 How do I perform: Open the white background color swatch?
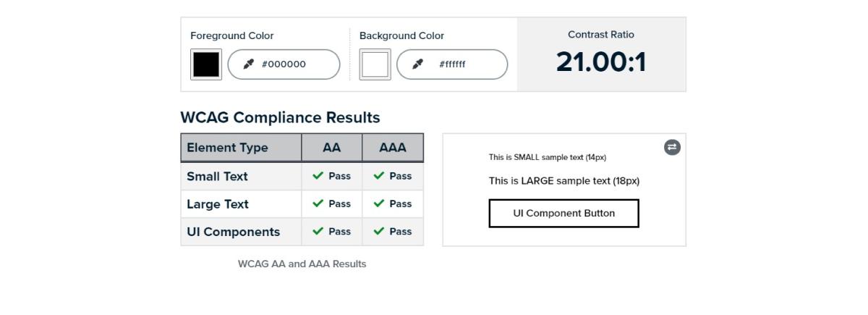(375, 64)
